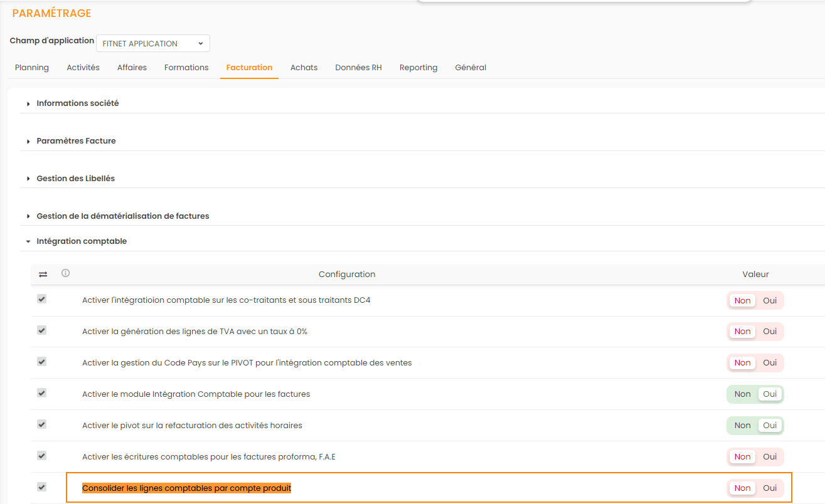Image resolution: width=825 pixels, height=504 pixels.
Task: Expand the Gestion des Libellés section
Action: pyautogui.click(x=75, y=179)
